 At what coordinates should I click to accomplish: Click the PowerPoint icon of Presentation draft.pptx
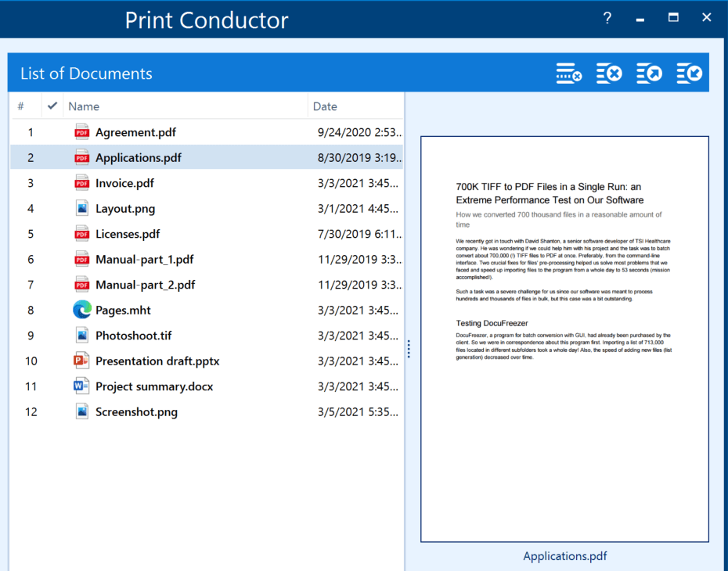[x=82, y=361]
